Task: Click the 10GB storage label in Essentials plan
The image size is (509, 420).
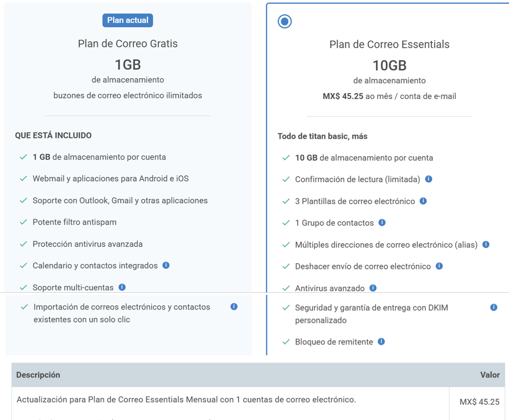Action: tap(389, 65)
